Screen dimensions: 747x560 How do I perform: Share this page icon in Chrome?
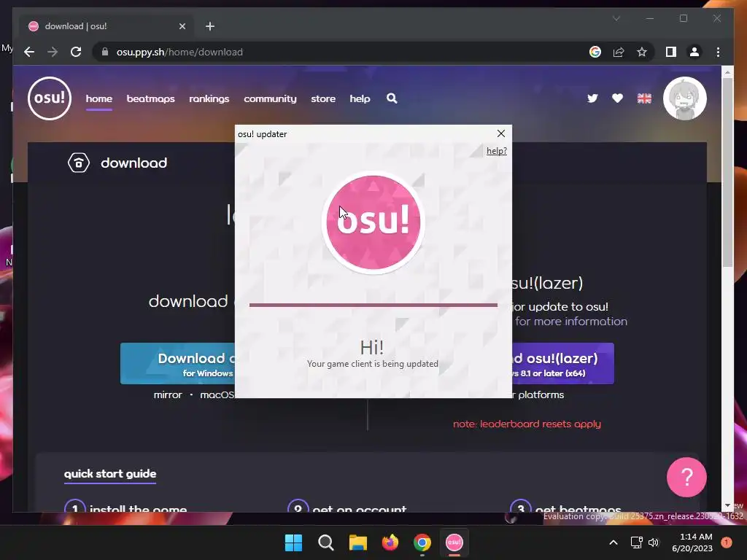coord(619,52)
